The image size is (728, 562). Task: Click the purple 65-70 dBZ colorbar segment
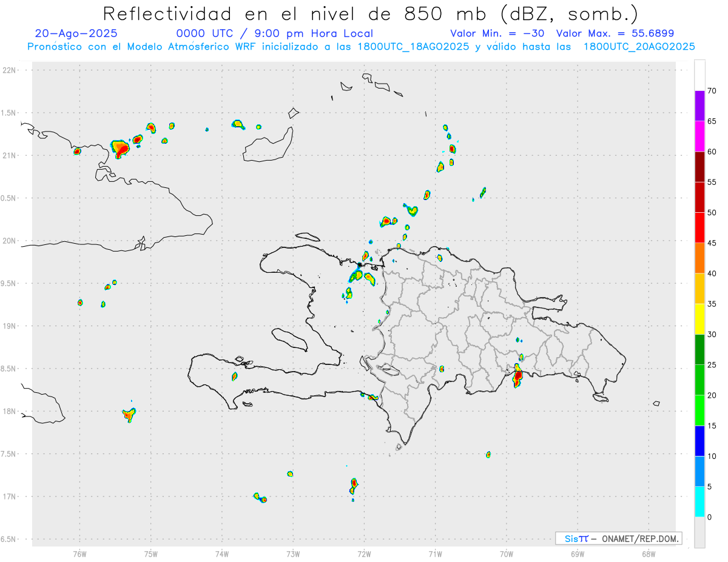click(x=699, y=106)
